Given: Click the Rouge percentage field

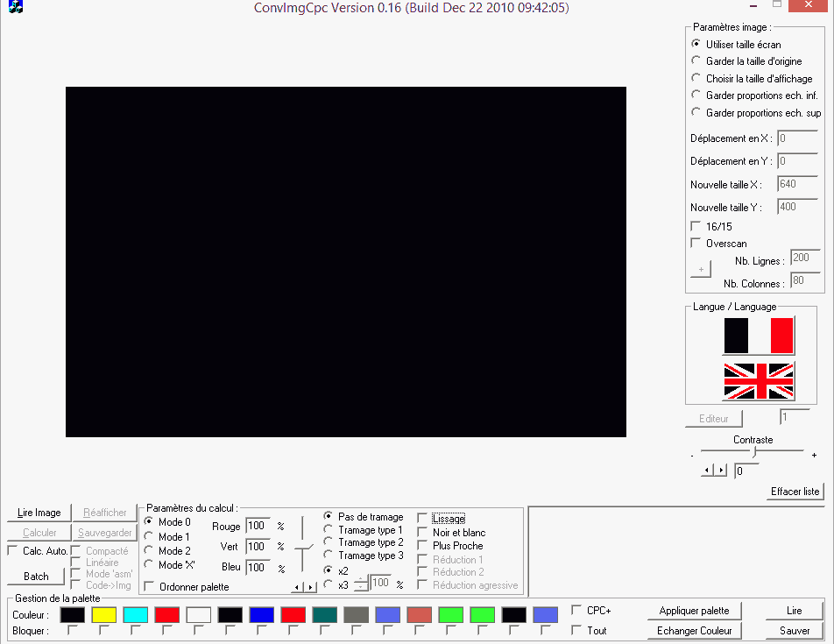Looking at the screenshot, I should pyautogui.click(x=258, y=526).
